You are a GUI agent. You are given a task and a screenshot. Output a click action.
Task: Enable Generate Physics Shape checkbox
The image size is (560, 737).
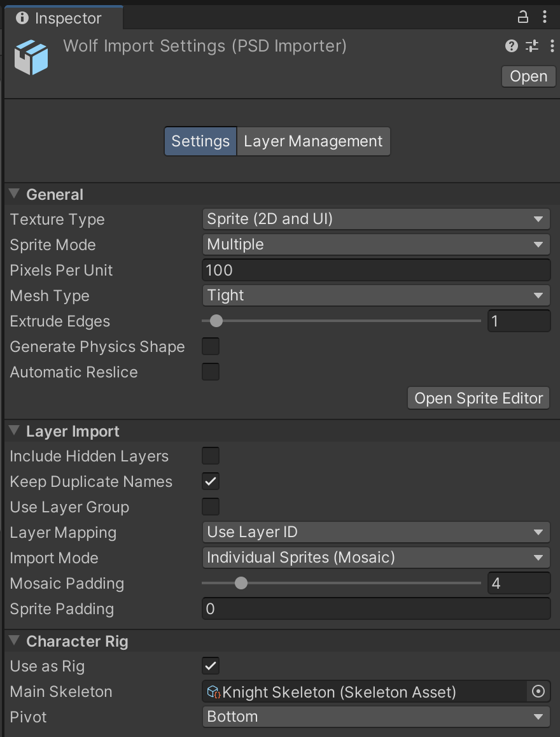tap(211, 347)
